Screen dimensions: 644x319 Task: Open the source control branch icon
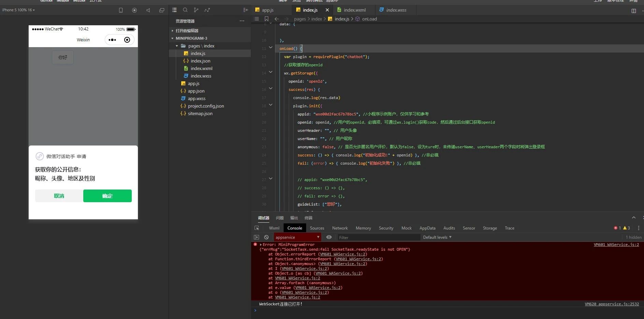(196, 10)
